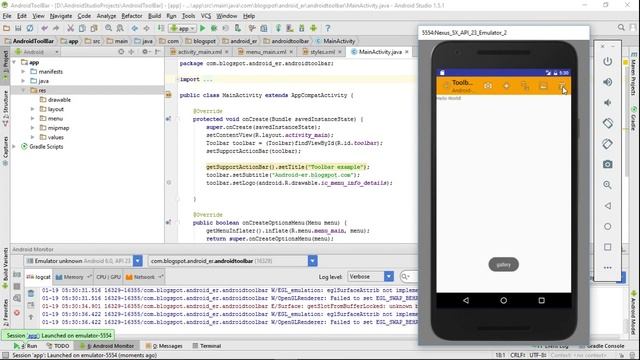This screenshot has width=640, height=360.
Task: Click the emulator Power button
Action: click(x=607, y=62)
